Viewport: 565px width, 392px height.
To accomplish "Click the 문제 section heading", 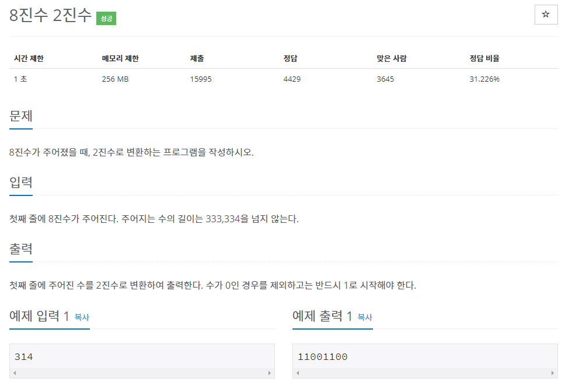I will click(x=21, y=116).
